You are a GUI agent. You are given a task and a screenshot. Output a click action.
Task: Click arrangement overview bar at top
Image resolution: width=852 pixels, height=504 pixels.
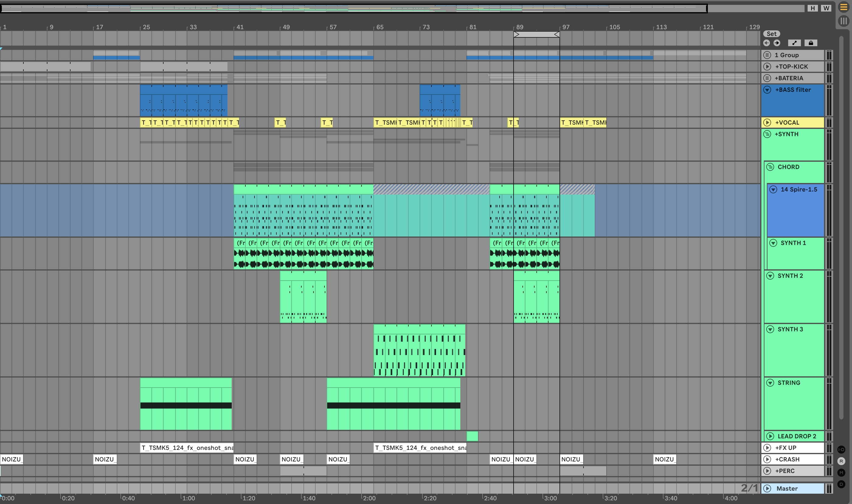click(403, 8)
